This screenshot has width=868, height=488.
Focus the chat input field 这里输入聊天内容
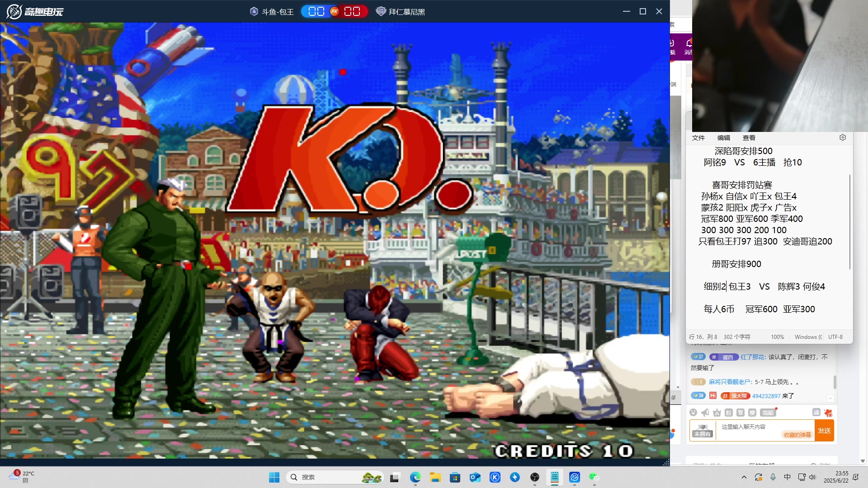click(x=765, y=431)
